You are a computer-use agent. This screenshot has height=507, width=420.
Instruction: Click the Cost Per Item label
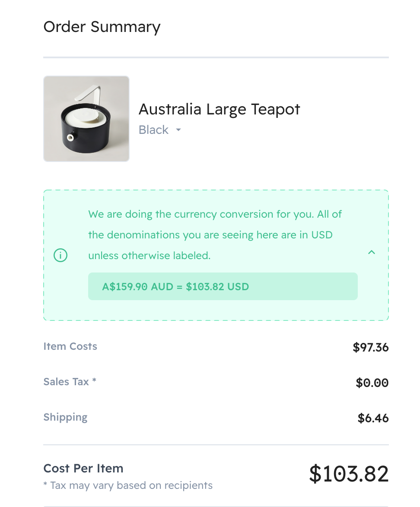click(83, 469)
